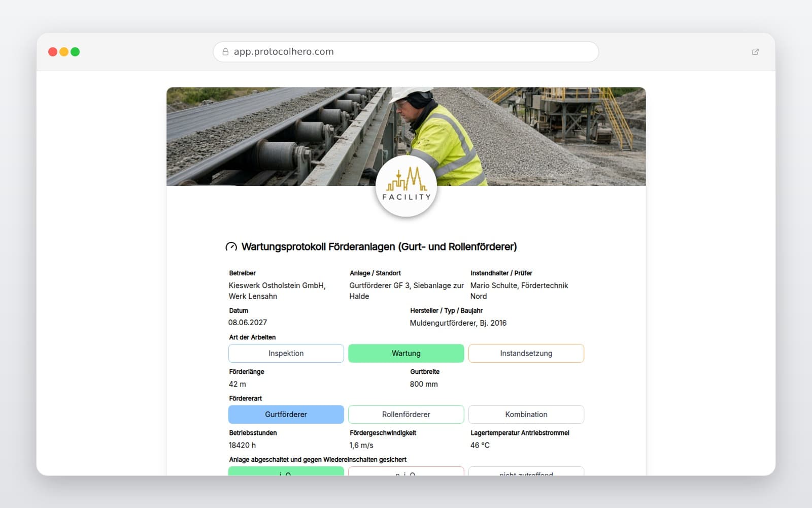Click the gauge icon beside the protocol title
The image size is (812, 508).
click(231, 247)
